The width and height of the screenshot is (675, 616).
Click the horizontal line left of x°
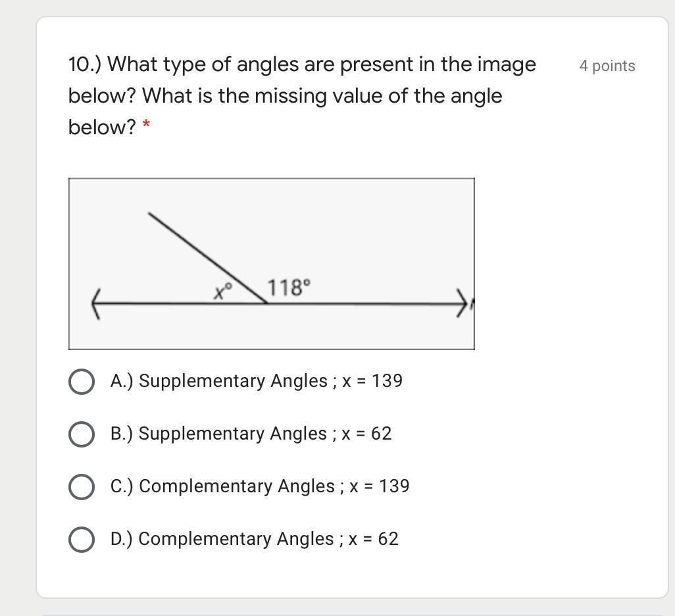pos(158,303)
